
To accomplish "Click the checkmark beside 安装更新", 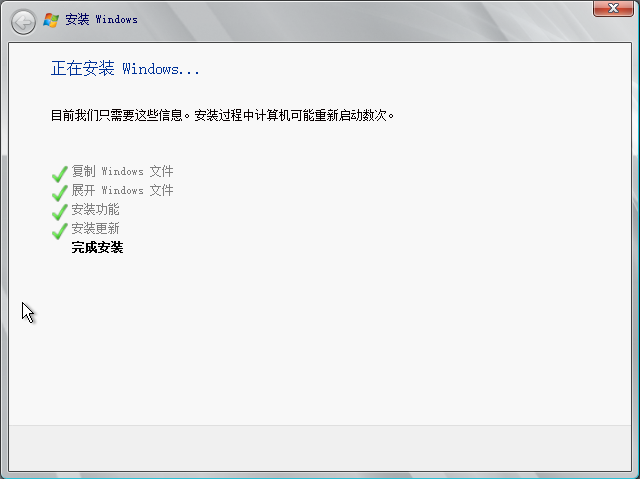I will (60, 231).
